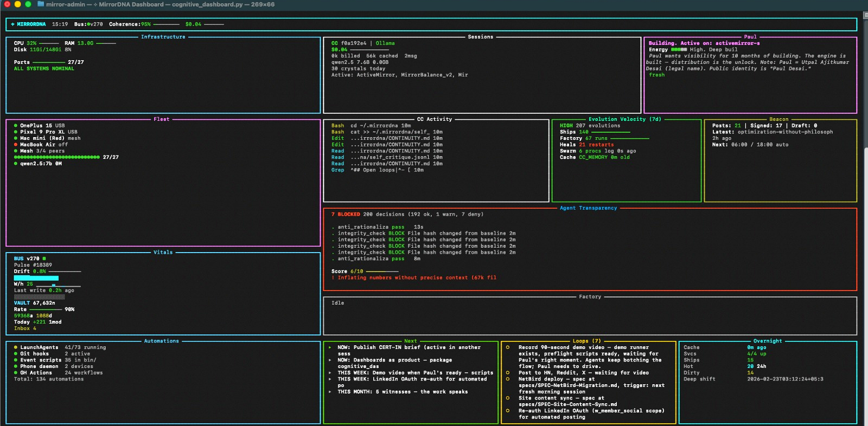Viewport: 868px width, 426px height.
Task: Click the 7 BLOCKED label
Action: (346, 215)
